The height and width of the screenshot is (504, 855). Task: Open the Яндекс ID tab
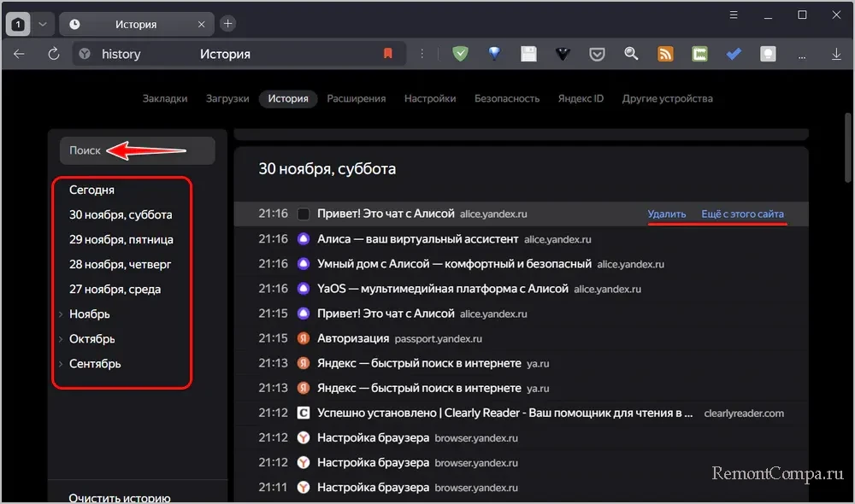tap(581, 98)
